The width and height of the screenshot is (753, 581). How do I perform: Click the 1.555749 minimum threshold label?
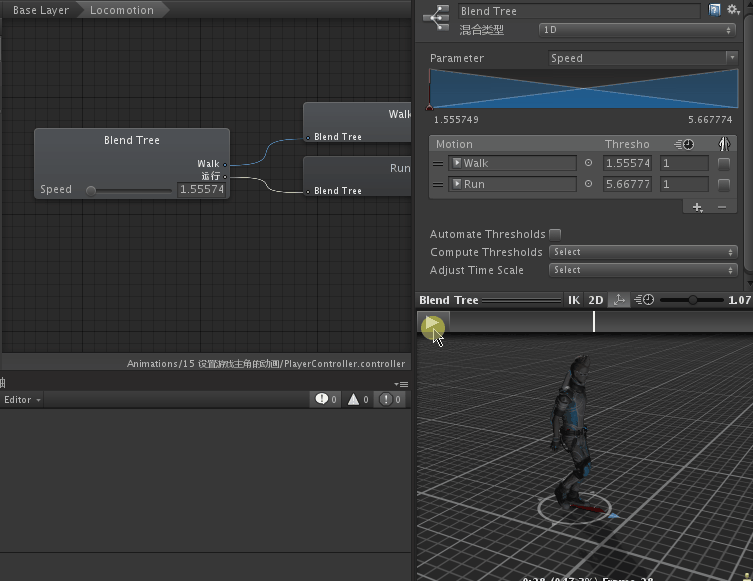pos(456,120)
